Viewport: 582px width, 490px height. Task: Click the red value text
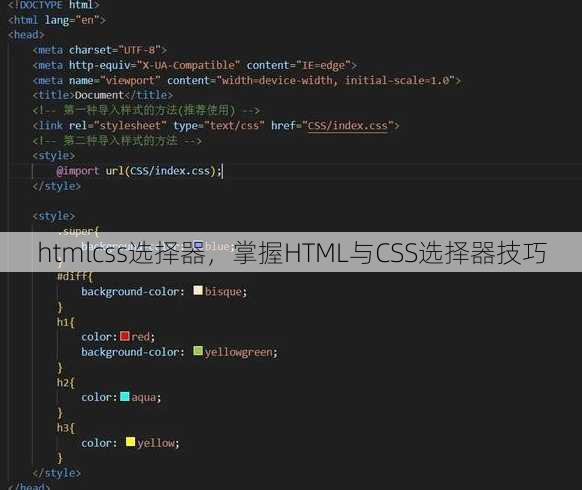[141, 337]
